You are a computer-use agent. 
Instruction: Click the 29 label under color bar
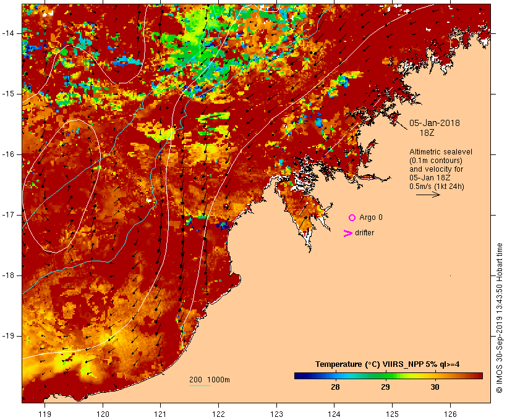385,387
